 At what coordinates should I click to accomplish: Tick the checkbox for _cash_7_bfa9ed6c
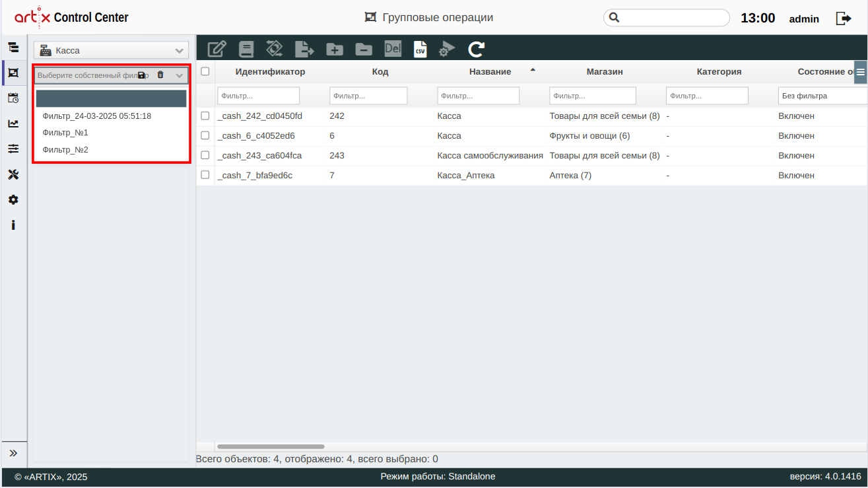(x=205, y=175)
